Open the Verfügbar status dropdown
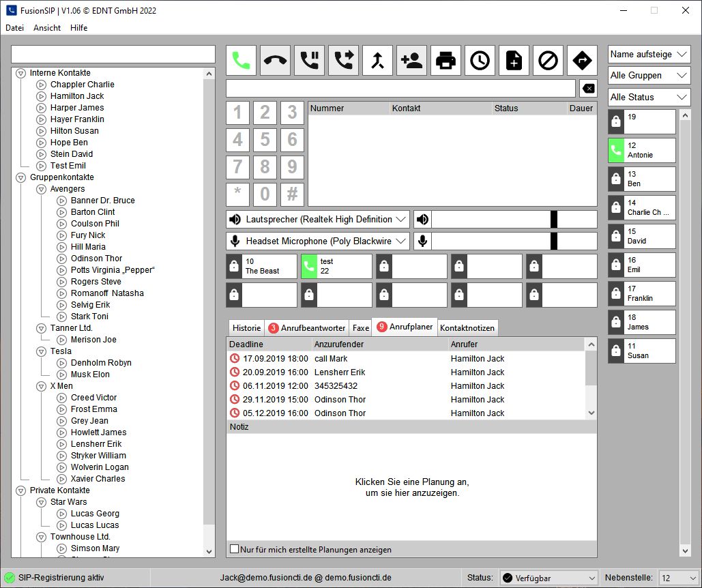702x588 pixels. click(x=549, y=578)
